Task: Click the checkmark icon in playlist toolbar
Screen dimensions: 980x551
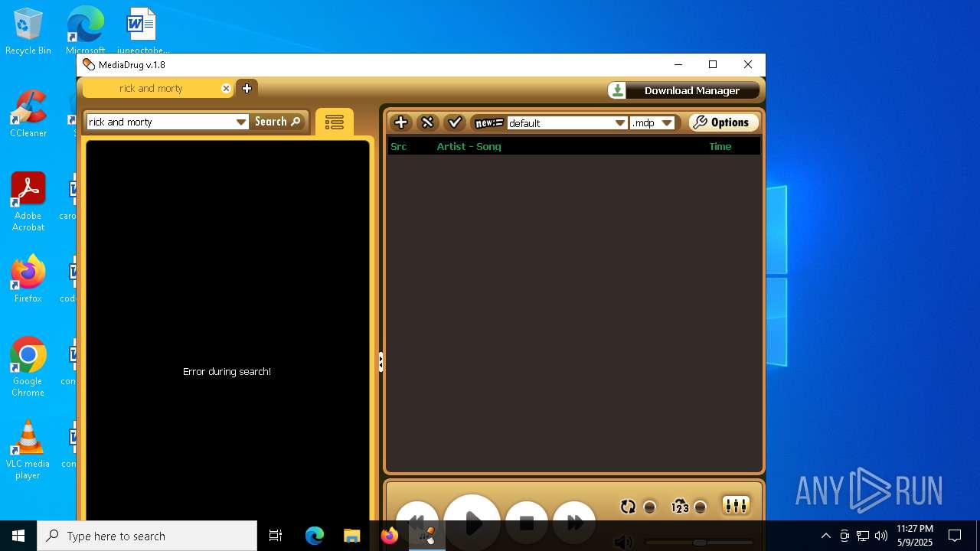Action: pos(454,122)
